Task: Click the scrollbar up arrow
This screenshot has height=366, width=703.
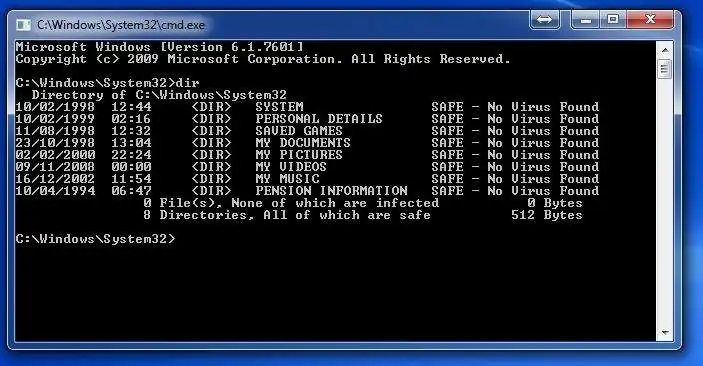Action: pos(664,50)
